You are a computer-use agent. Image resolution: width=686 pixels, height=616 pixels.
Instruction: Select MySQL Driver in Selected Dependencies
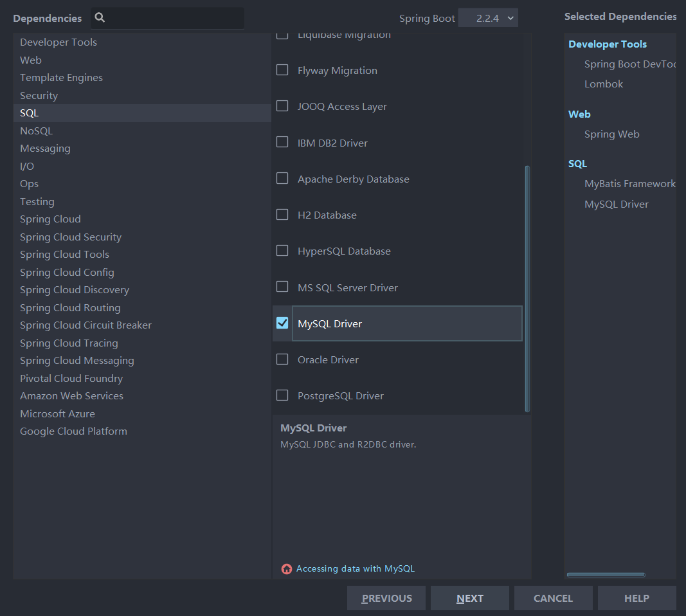point(617,204)
